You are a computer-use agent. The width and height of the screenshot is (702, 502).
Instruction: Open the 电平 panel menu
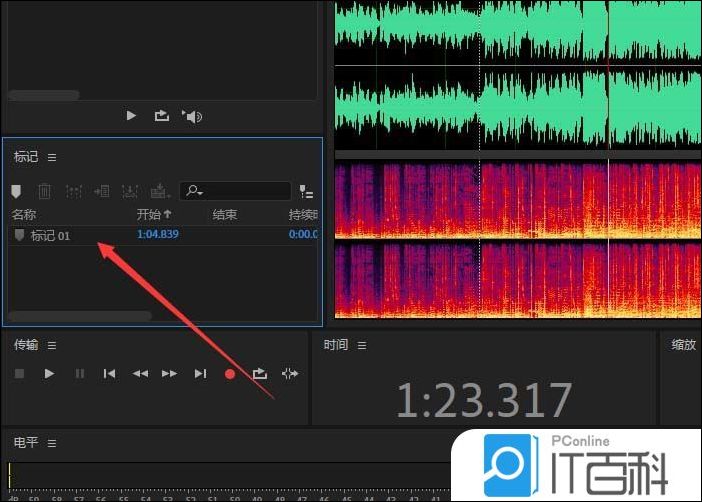tap(52, 443)
